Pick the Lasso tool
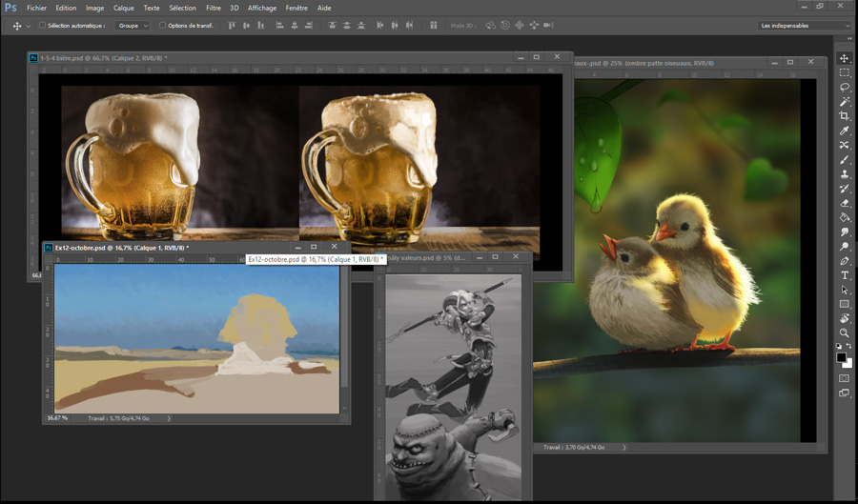Image resolution: width=858 pixels, height=504 pixels. coord(845,87)
